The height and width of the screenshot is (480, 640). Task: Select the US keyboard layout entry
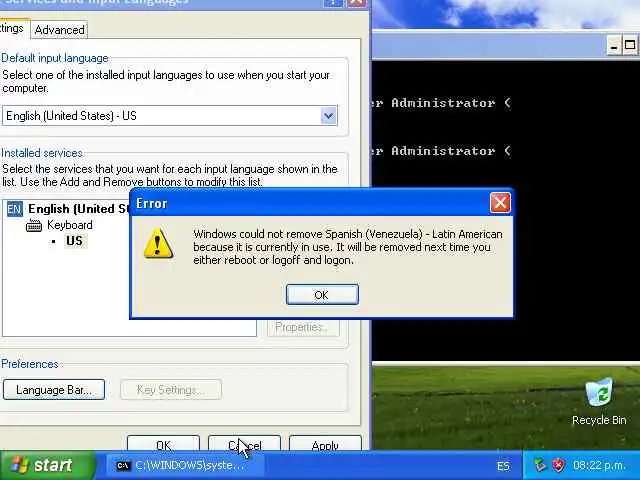(74, 241)
